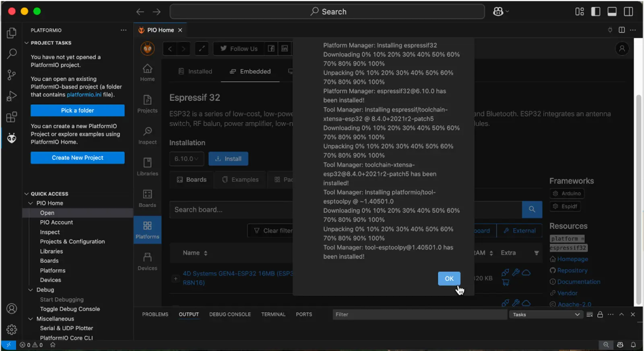This screenshot has width=644, height=351.
Task: Click the PlatformIO logo in PIO Home
Action: [x=148, y=49]
